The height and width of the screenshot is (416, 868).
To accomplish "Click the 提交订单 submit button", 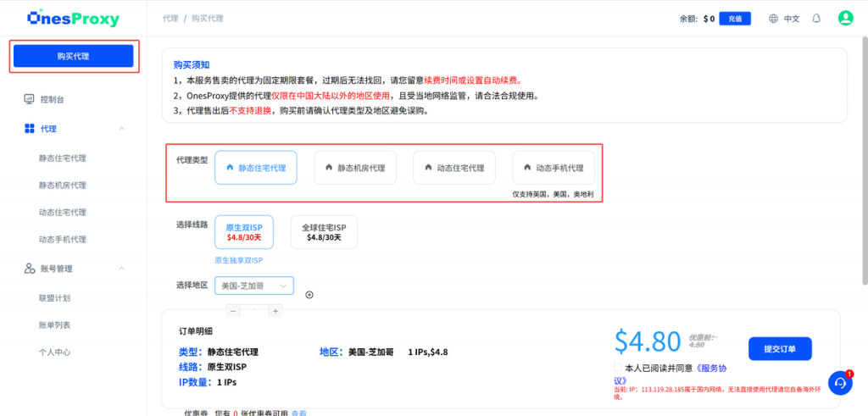I will [779, 348].
